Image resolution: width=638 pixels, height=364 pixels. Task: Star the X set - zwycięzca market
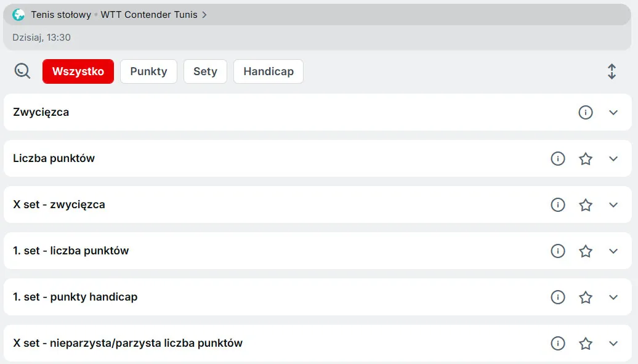586,204
